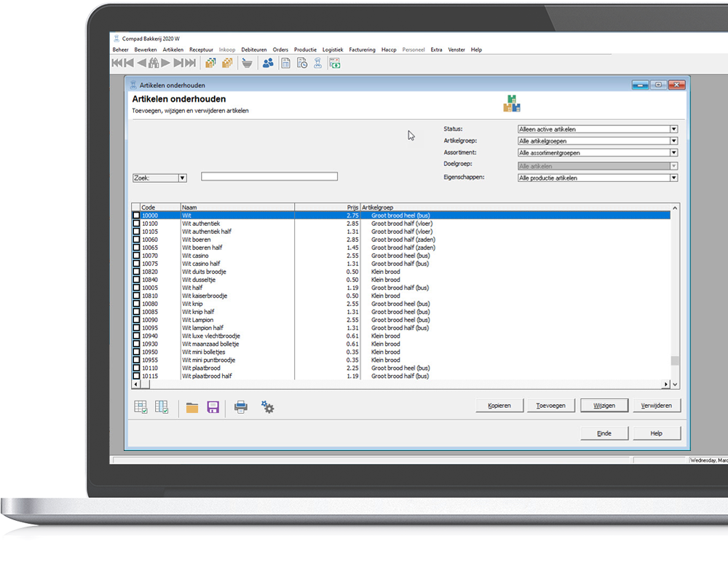Tick the checkbox for 10060 Wit boeren
Screen dimensions: 728x563
136,240
